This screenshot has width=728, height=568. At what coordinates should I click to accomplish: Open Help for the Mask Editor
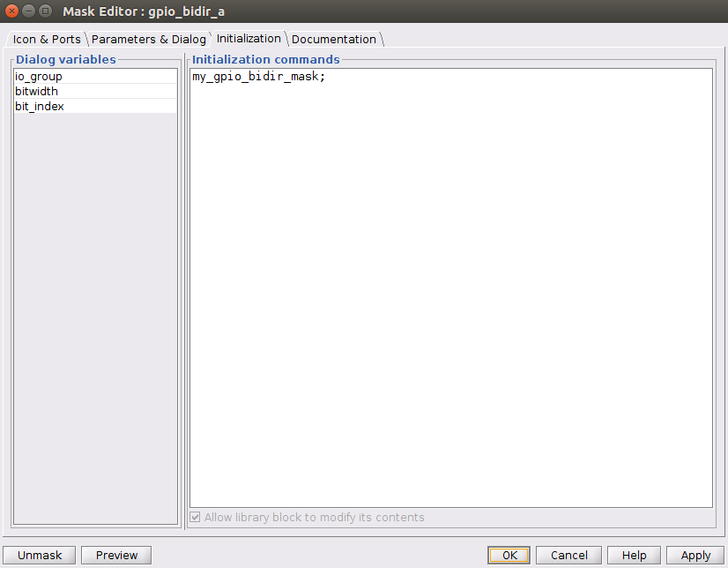tap(634, 555)
